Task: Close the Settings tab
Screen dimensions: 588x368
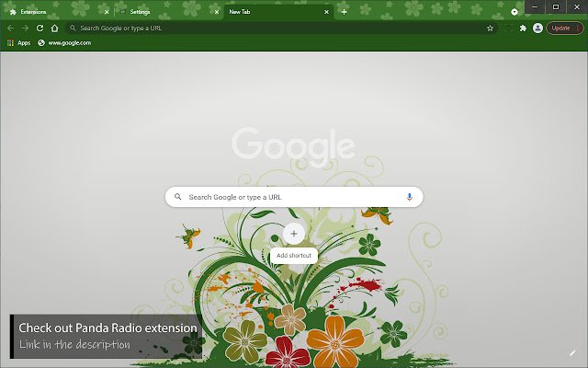Action: 217,12
